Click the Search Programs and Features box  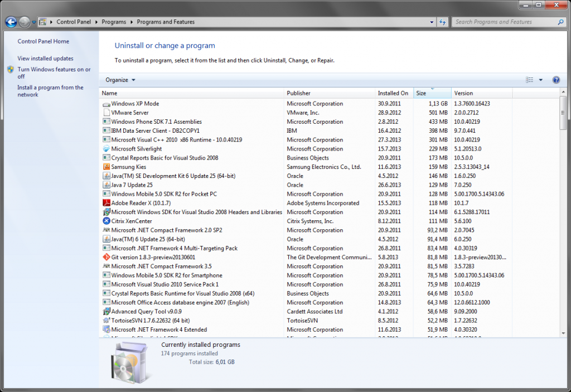[505, 22]
